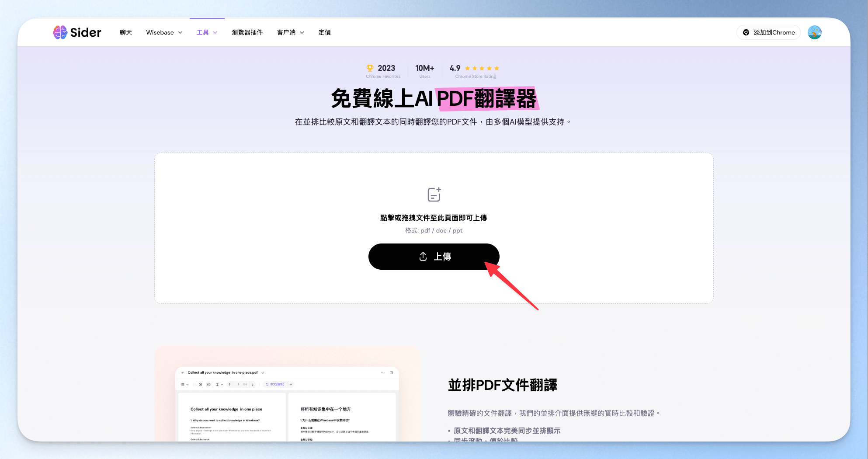Click the black 上傳 upload button

[x=434, y=257]
